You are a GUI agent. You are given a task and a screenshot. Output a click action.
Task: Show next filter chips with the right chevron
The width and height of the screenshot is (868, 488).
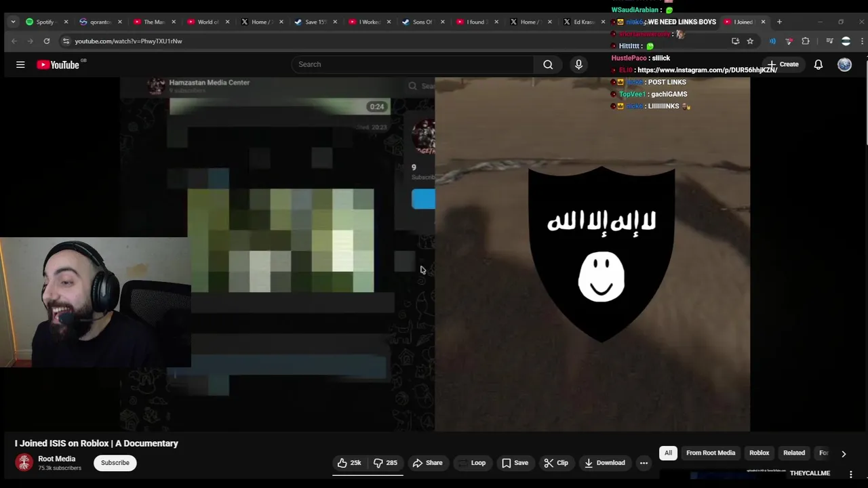[x=844, y=453]
